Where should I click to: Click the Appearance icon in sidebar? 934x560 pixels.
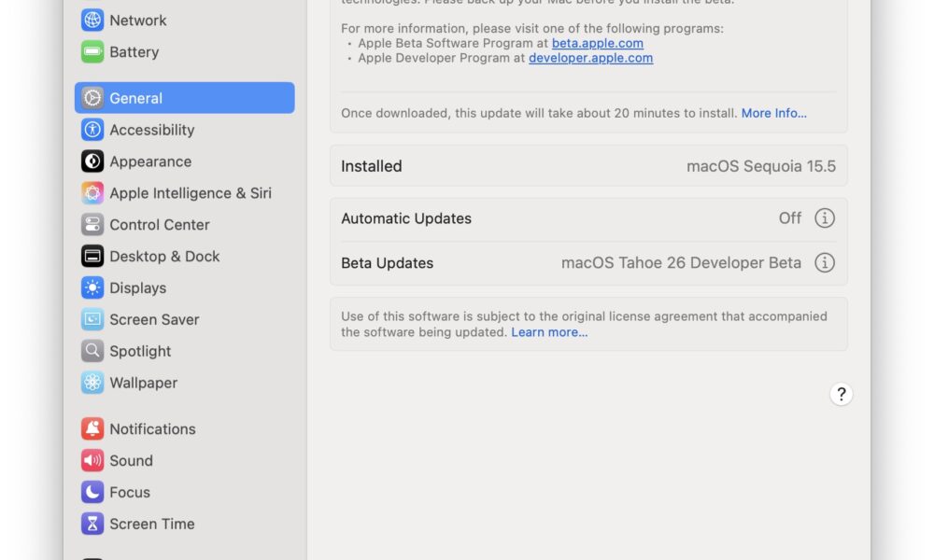pos(92,161)
